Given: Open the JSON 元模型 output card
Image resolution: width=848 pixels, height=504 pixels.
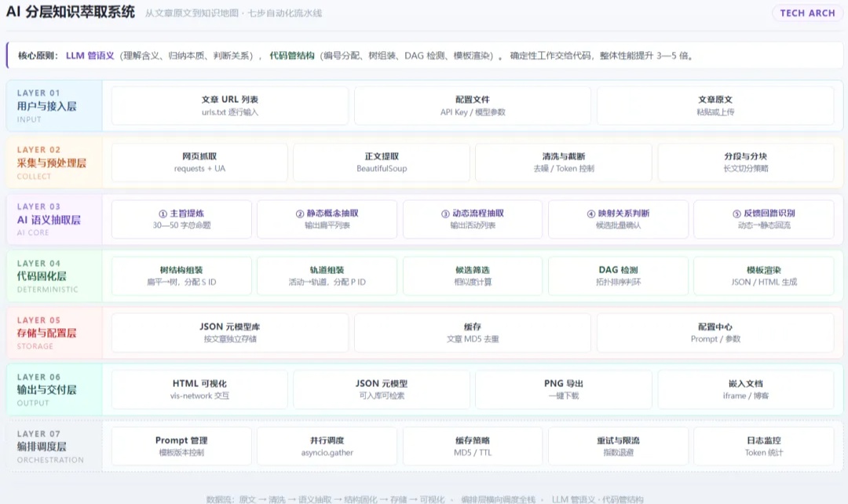Looking at the screenshot, I should tap(382, 389).
